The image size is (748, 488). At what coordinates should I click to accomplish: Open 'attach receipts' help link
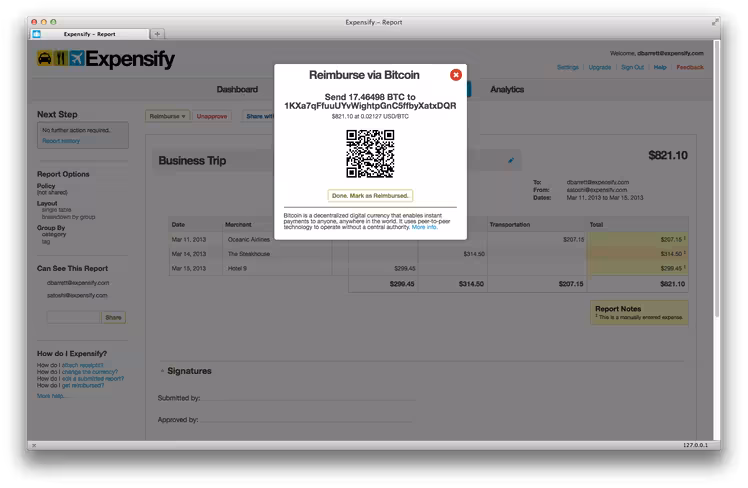click(82, 365)
